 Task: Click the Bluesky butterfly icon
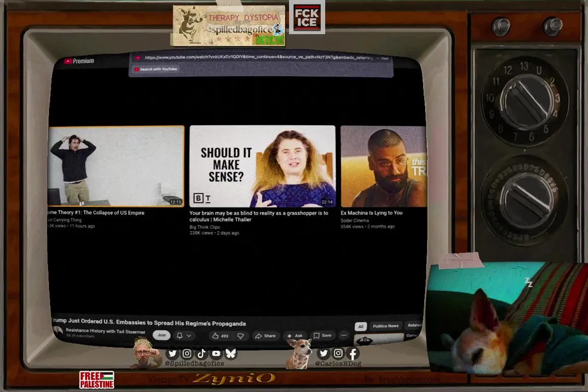tap(231, 353)
